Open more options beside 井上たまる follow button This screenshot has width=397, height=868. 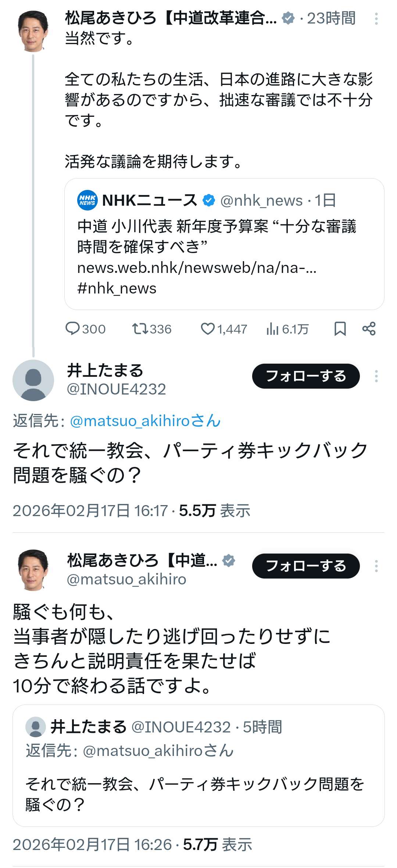tap(376, 376)
